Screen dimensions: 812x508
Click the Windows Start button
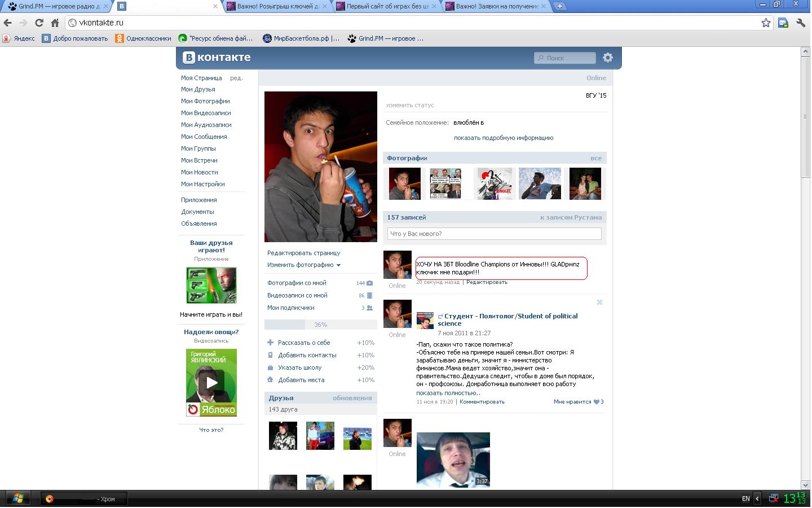click(17, 498)
